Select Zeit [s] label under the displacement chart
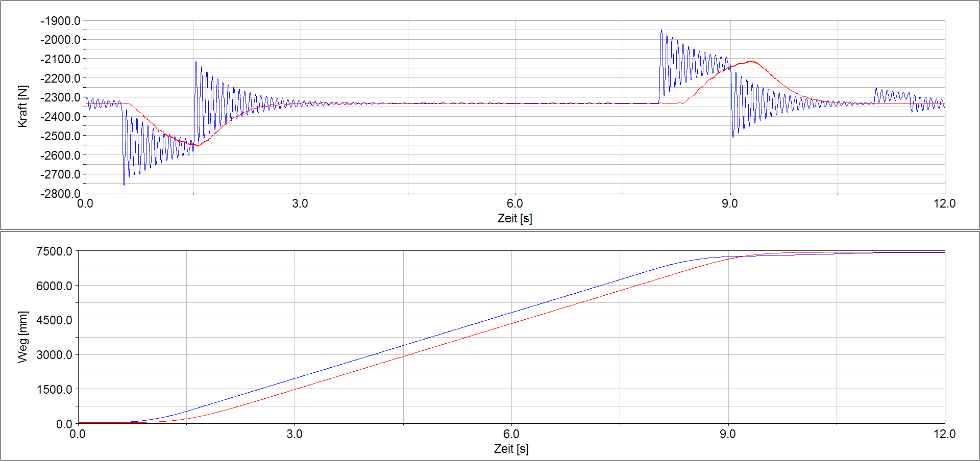 511,449
